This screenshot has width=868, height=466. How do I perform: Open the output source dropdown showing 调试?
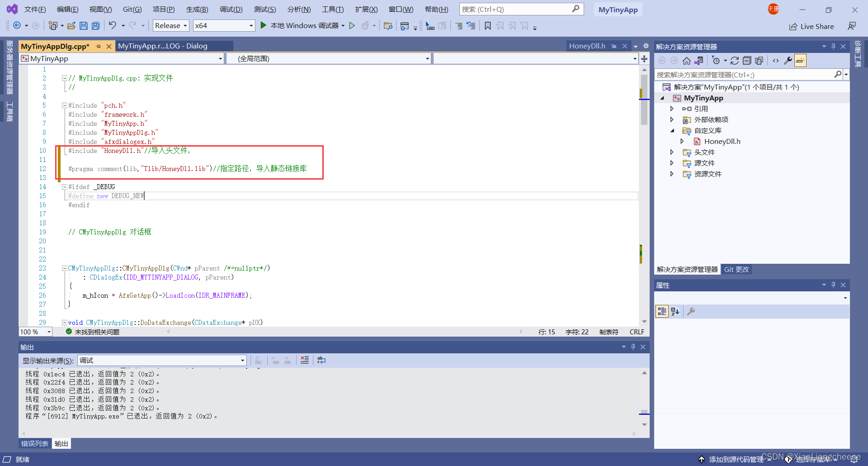[162, 360]
